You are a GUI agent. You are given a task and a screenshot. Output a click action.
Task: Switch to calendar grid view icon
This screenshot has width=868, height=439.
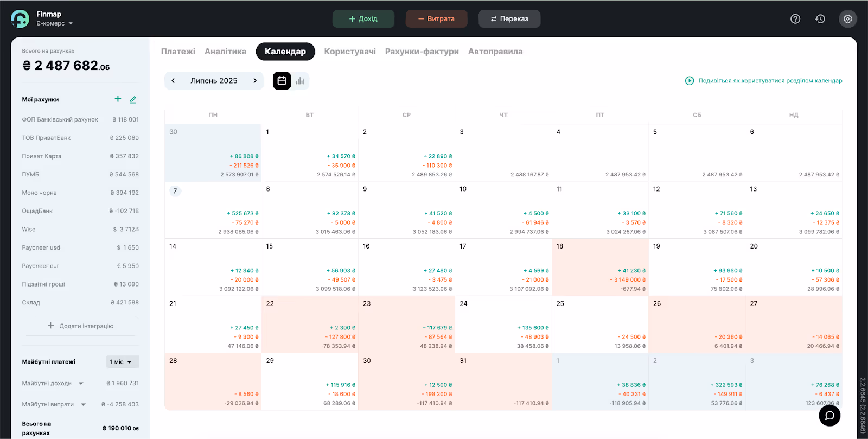pyautogui.click(x=282, y=81)
